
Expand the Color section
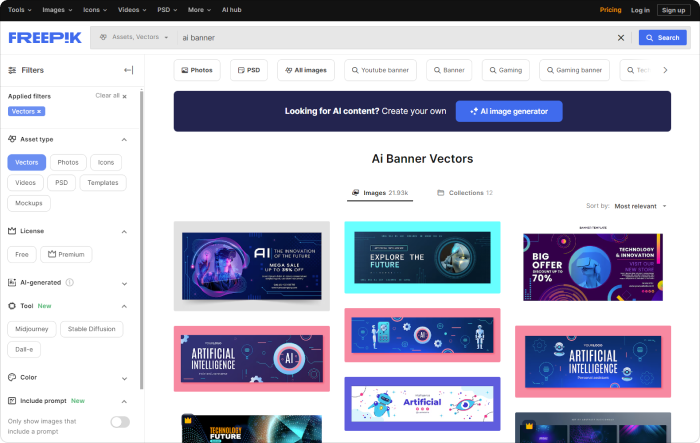click(124, 379)
